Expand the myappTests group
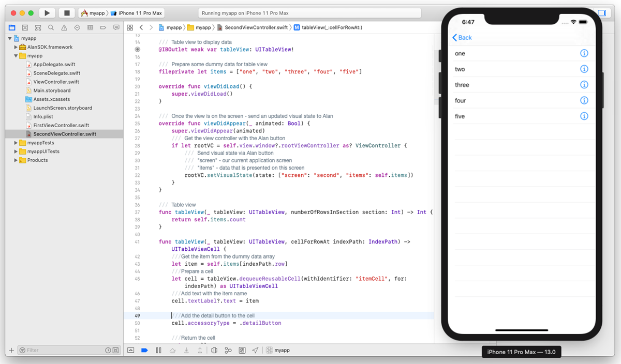Viewport: 621px width, 364px height. click(16, 142)
